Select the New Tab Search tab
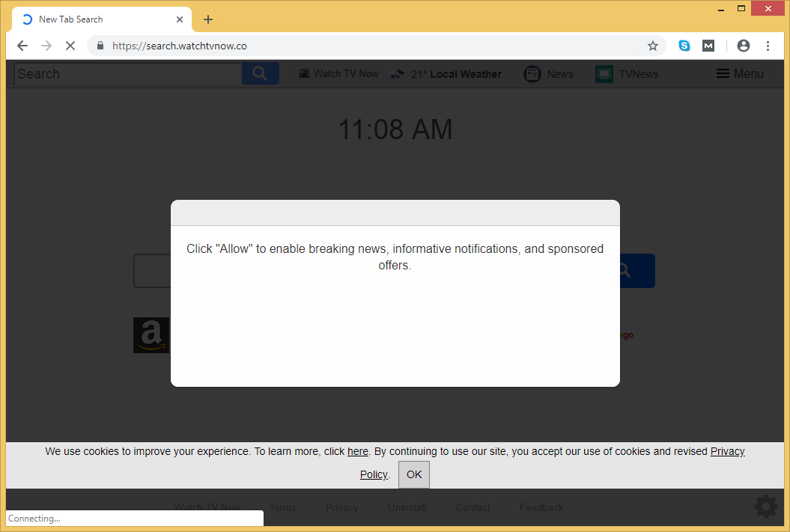 pos(102,19)
